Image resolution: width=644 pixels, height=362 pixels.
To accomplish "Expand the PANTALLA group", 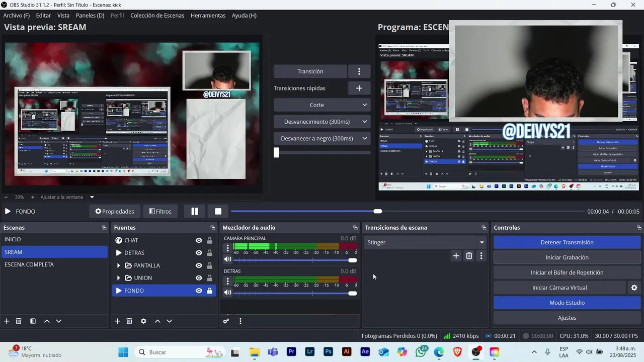I will [119, 265].
